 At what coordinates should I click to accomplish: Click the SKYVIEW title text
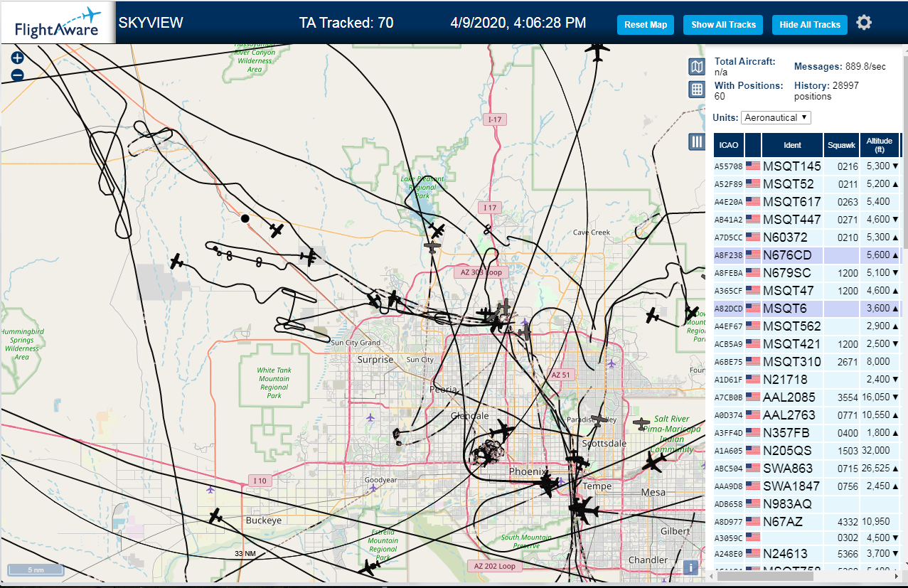(x=151, y=23)
